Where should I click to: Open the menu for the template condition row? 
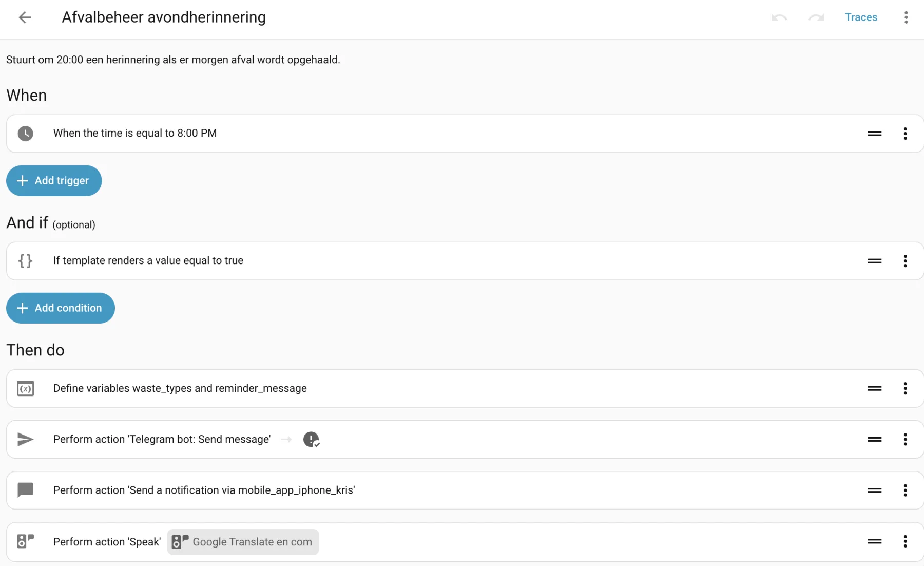[905, 261]
